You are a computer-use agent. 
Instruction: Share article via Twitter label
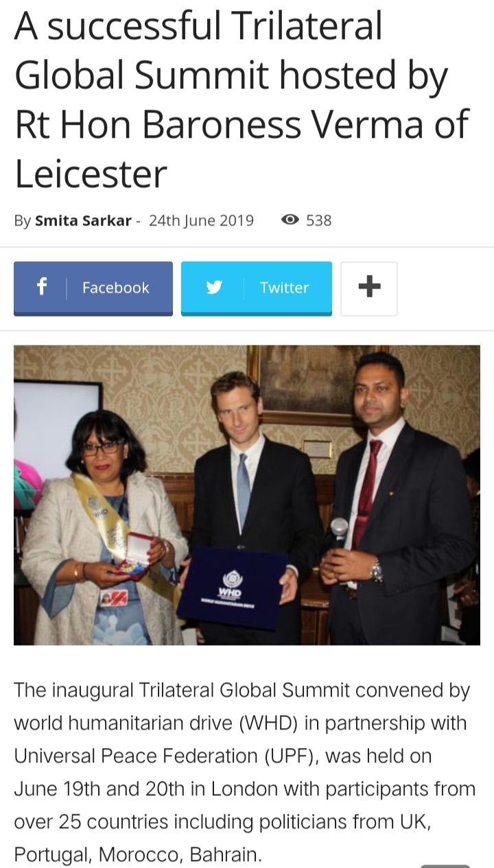(x=284, y=288)
